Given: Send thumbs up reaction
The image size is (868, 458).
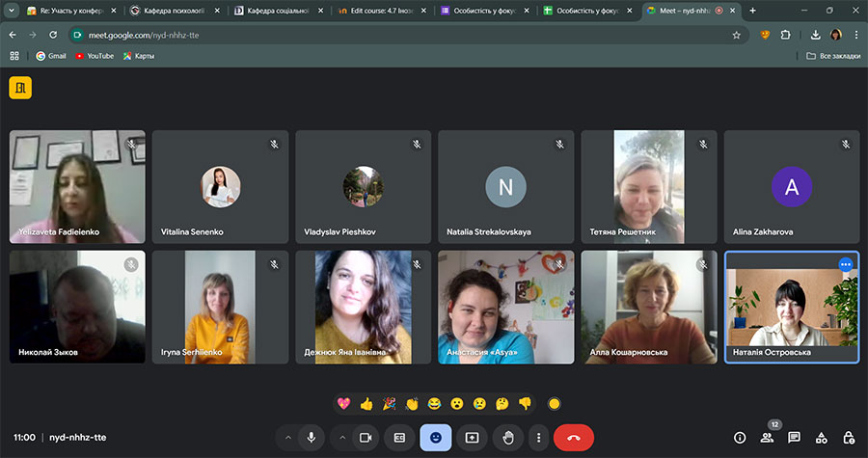Looking at the screenshot, I should 366,404.
